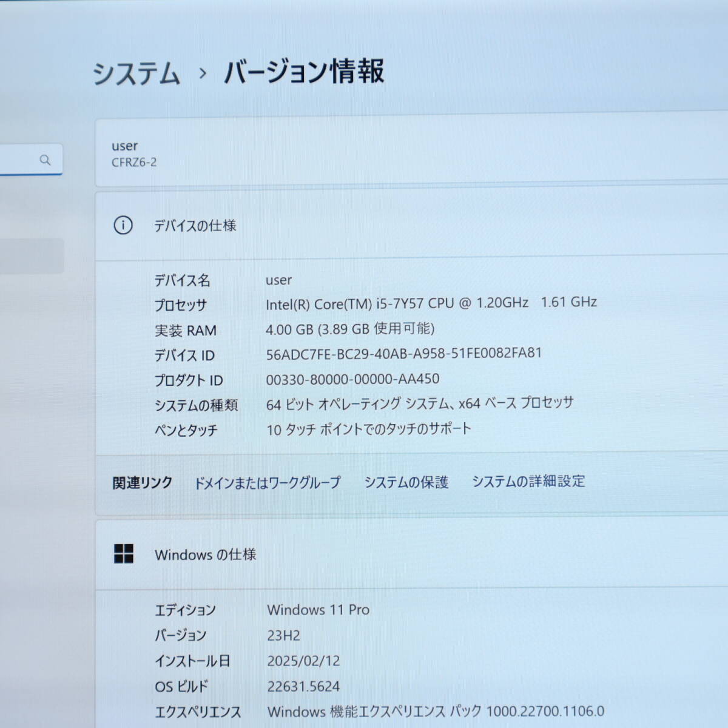
Task: Select OS build 22631.5624
Action: (x=303, y=686)
